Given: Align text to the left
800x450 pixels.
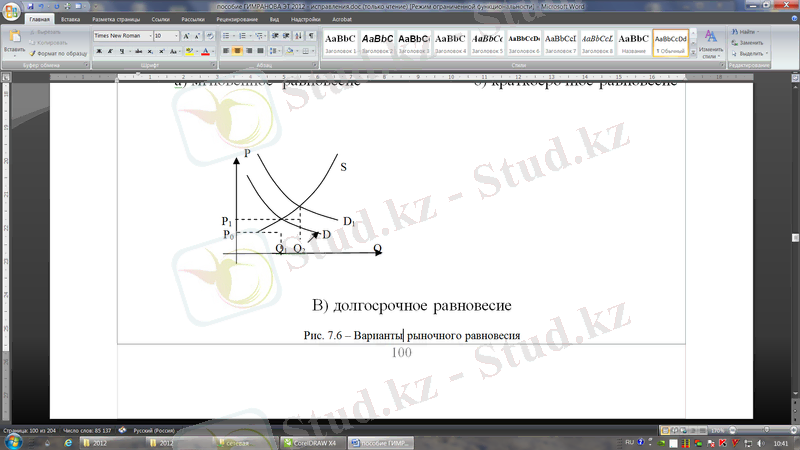Looking at the screenshot, I should [x=226, y=51].
